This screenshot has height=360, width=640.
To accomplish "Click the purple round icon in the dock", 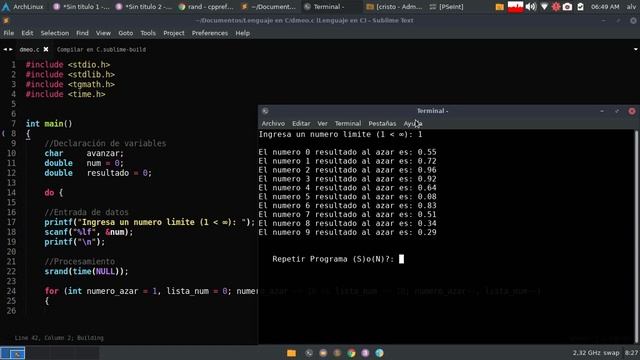I will pos(365,353).
